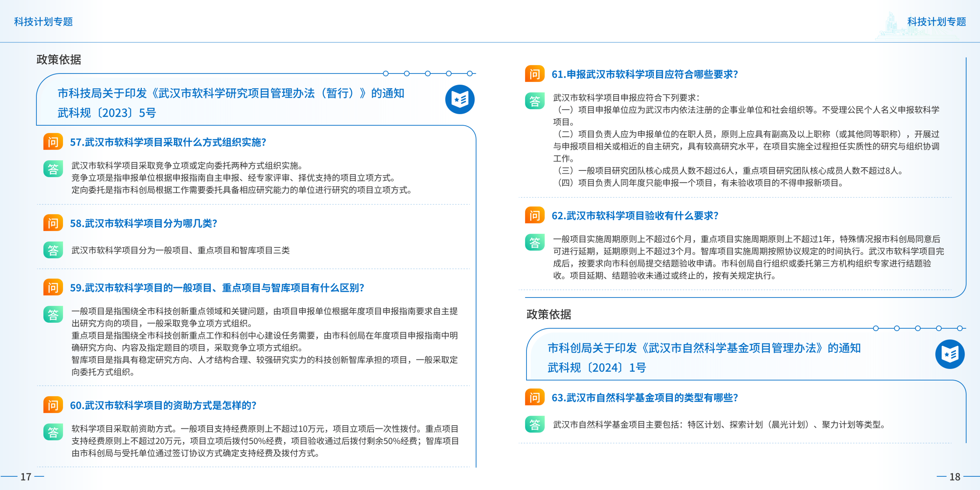The image size is (980, 490).
Task: Click answer 武汉市自然科学基金项目主要包括：特区计划
Action: pos(720,424)
